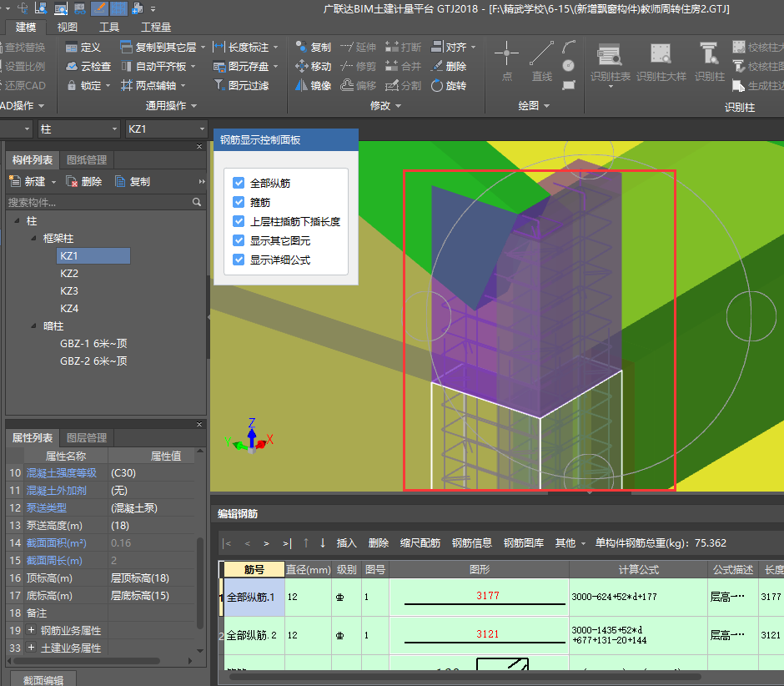This screenshot has height=686, width=784.
Task: Click 复制 in the component list toolbar
Action: pos(133,182)
